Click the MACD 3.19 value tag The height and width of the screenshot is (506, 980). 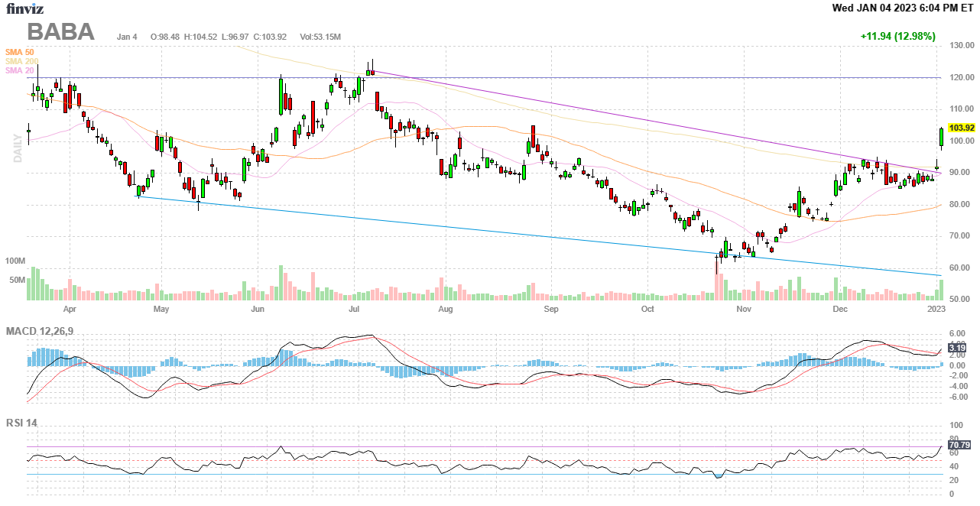coord(957,348)
